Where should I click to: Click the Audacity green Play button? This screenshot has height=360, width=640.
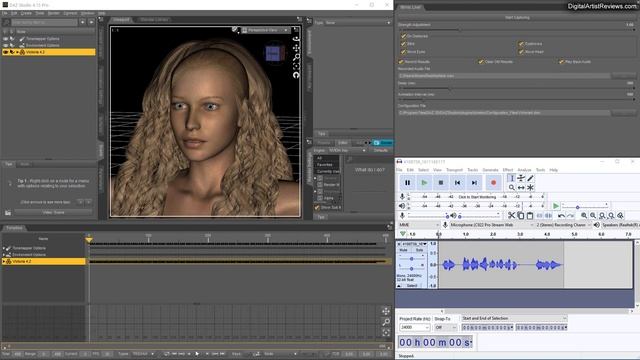click(x=424, y=183)
